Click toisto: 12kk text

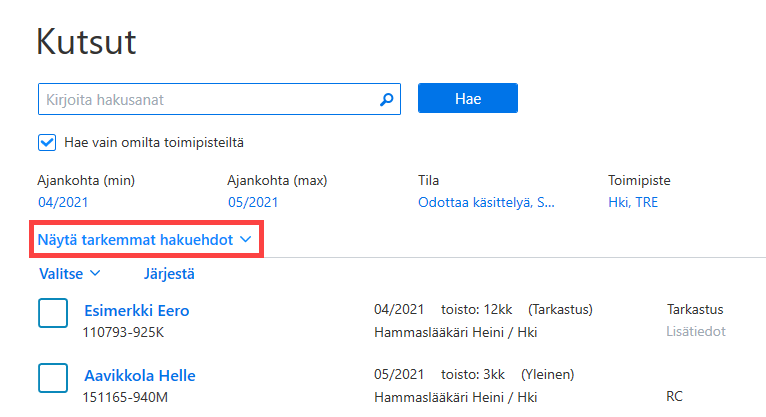476,310
